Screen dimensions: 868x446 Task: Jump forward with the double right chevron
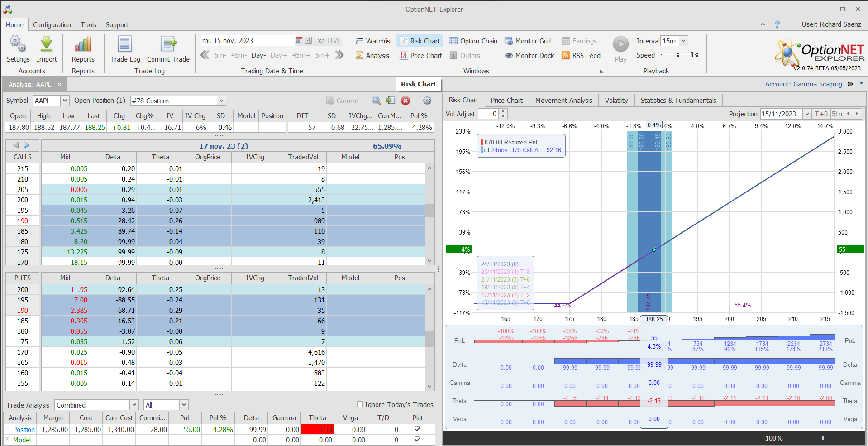point(339,55)
